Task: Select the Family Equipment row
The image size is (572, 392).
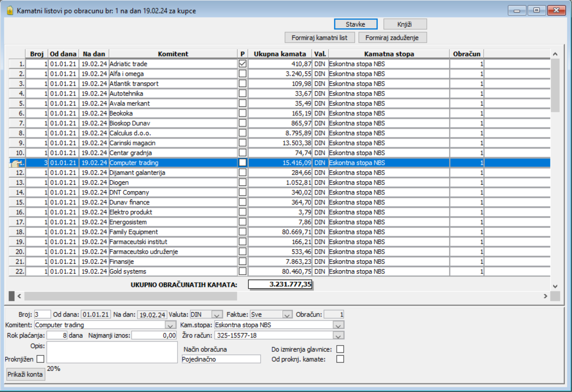Action: click(280, 232)
